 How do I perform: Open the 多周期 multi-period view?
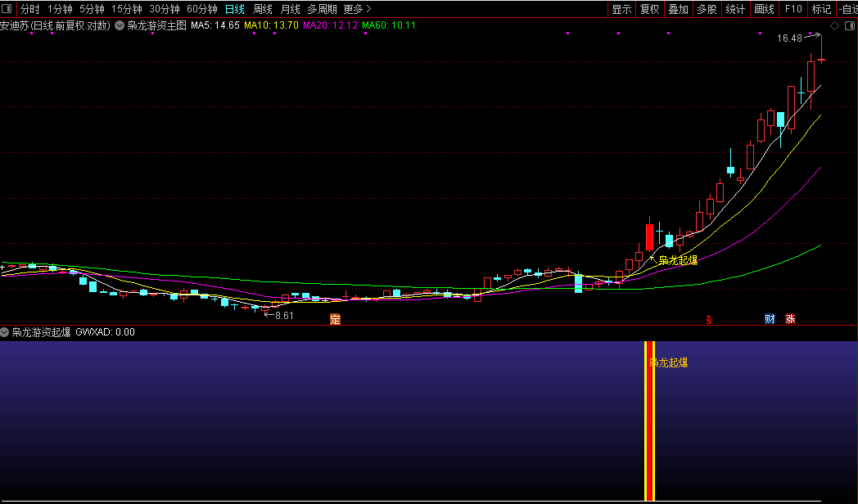[322, 9]
